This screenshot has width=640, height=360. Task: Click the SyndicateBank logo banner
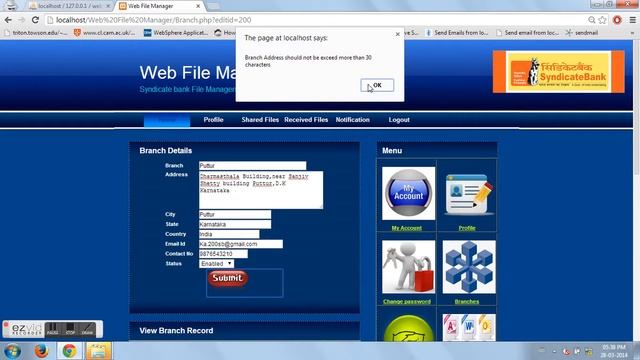(558, 72)
